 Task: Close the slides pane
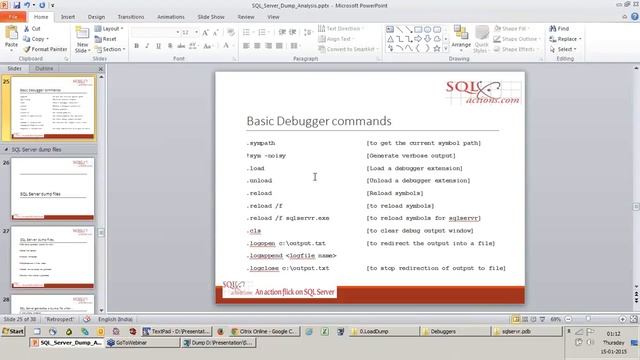101,69
